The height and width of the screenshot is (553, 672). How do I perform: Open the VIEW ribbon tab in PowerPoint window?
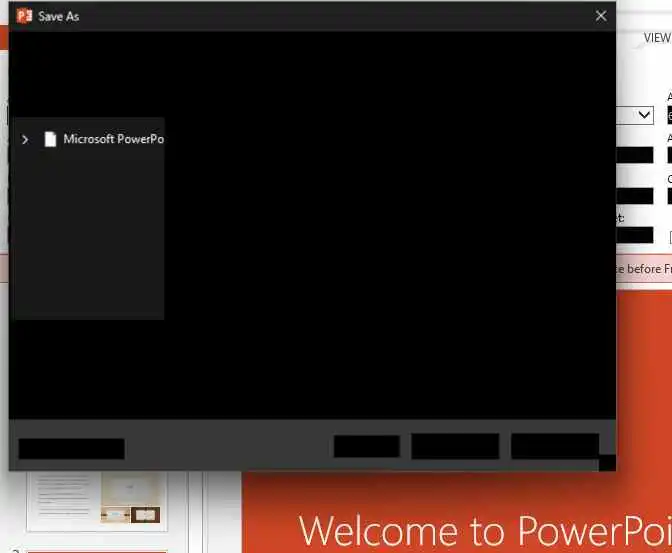tap(657, 38)
